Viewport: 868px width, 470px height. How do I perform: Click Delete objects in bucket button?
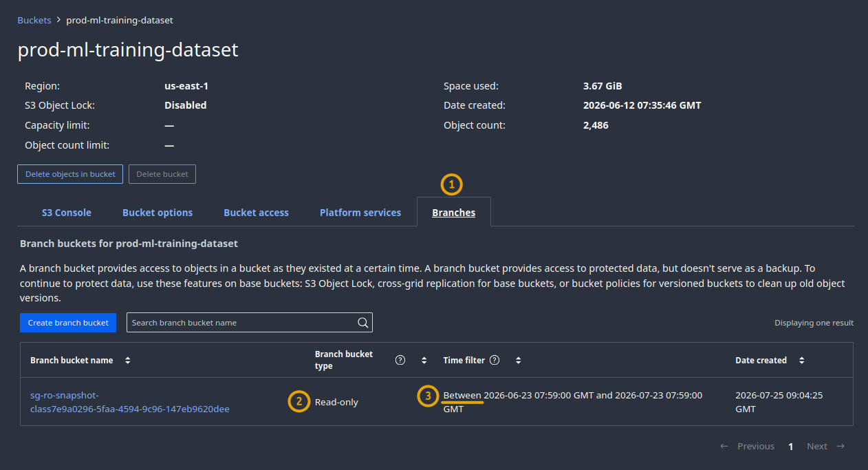70,174
